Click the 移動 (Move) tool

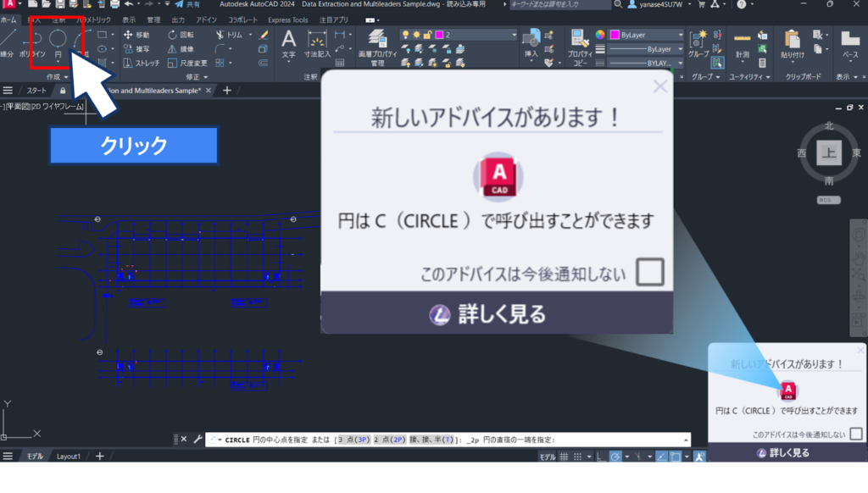pyautogui.click(x=136, y=35)
